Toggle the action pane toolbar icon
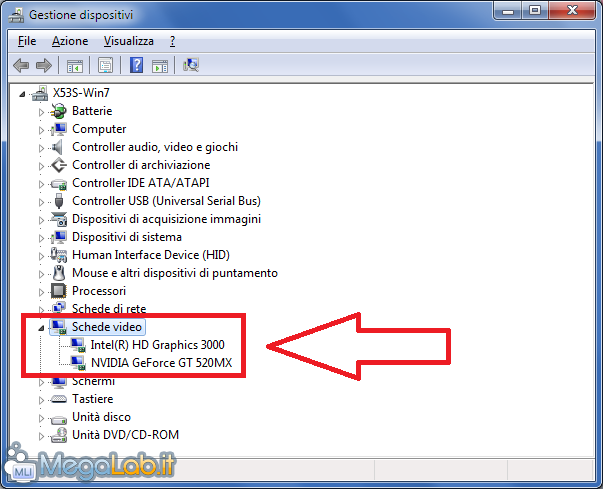 160,66
